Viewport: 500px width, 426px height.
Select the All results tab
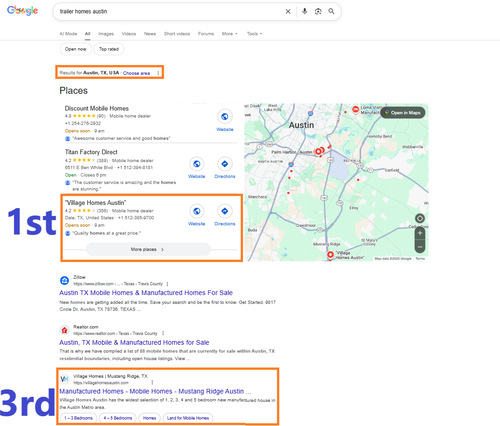tap(87, 34)
